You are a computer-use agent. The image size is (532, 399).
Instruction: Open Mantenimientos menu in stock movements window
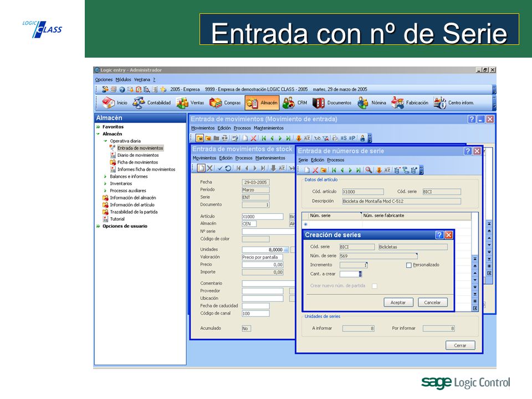[270, 158]
